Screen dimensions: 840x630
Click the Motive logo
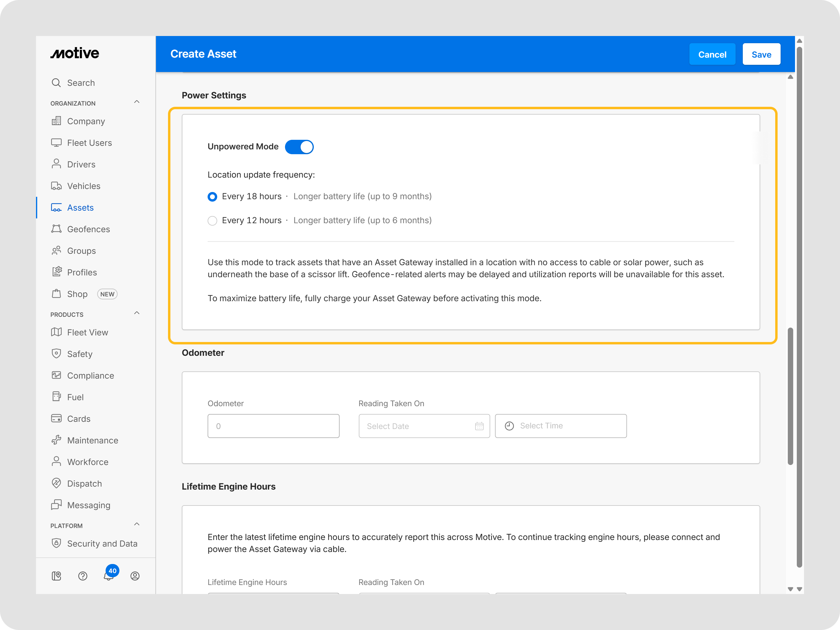click(75, 53)
